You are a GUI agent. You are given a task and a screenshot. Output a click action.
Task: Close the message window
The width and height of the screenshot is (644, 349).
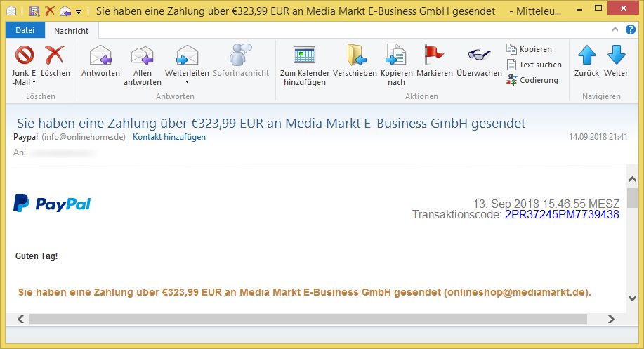coord(623,8)
